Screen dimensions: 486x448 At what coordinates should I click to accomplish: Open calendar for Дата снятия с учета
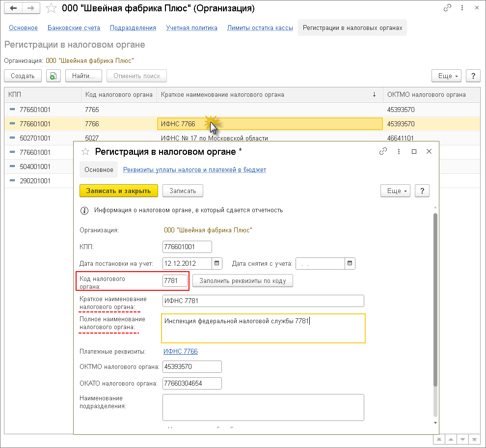[x=350, y=263]
